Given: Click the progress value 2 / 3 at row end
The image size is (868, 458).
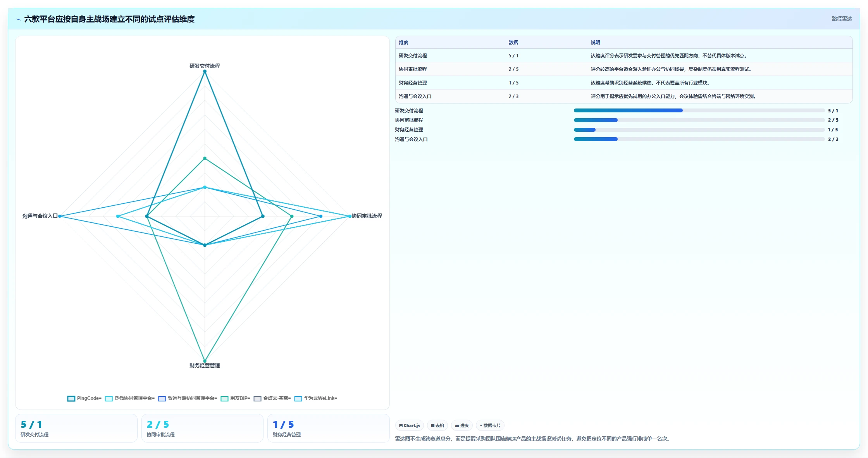Looking at the screenshot, I should click(833, 139).
